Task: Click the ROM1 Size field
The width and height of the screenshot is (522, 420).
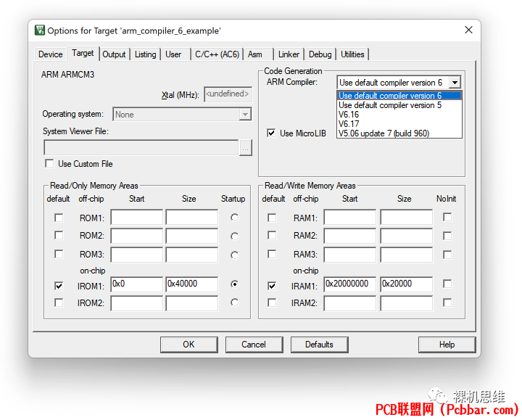Action: (192, 217)
